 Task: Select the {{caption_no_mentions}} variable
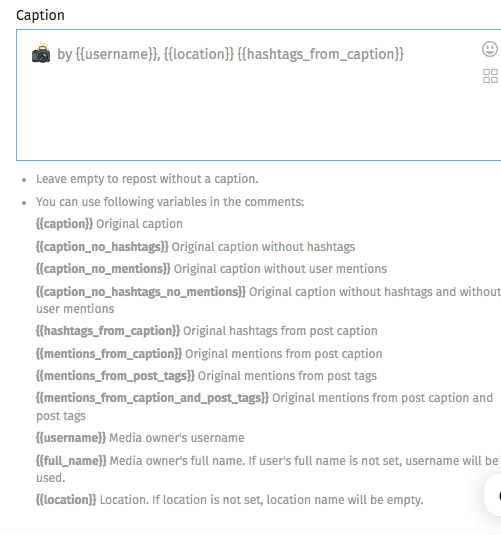(x=103, y=269)
